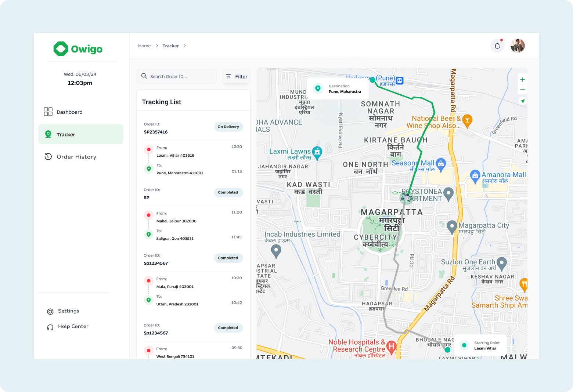The width and height of the screenshot is (573, 392).
Task: Open notifications bell
Action: tap(497, 46)
